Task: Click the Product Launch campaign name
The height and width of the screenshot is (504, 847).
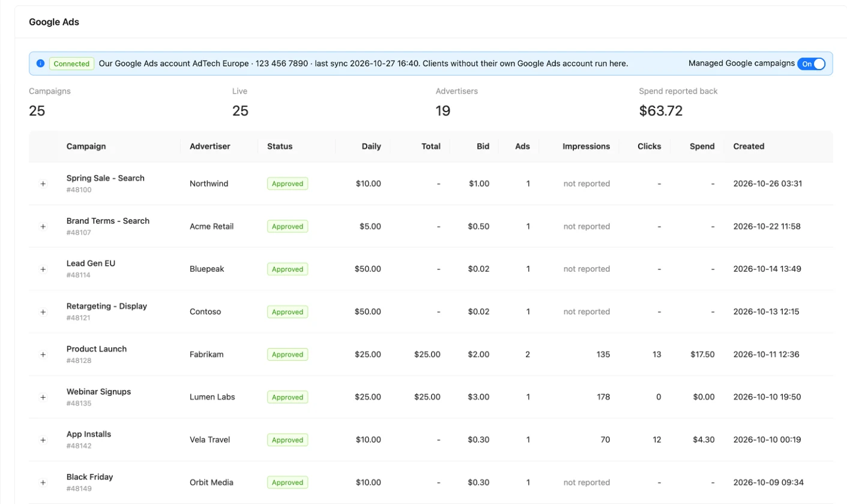Action: (97, 349)
